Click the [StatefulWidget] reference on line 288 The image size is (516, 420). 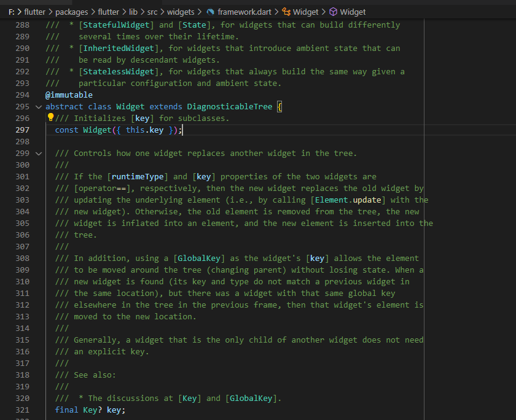click(x=117, y=25)
